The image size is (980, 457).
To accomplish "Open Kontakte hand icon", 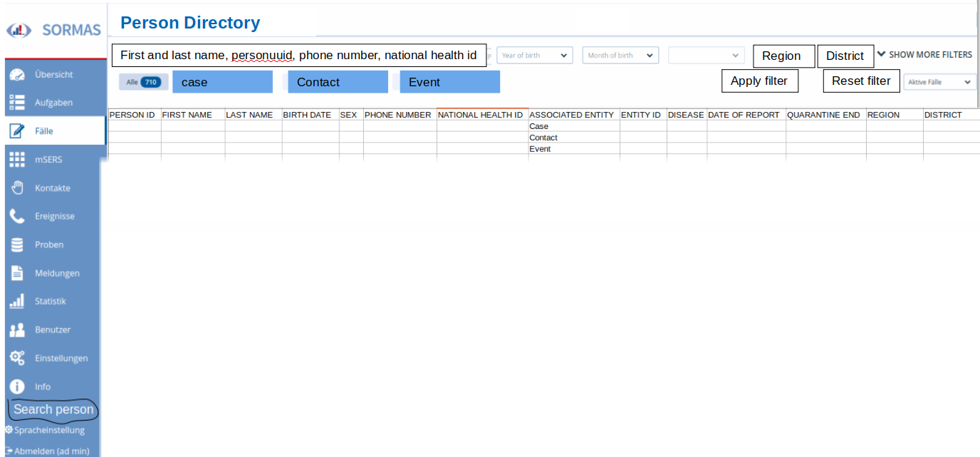I will coord(18,188).
